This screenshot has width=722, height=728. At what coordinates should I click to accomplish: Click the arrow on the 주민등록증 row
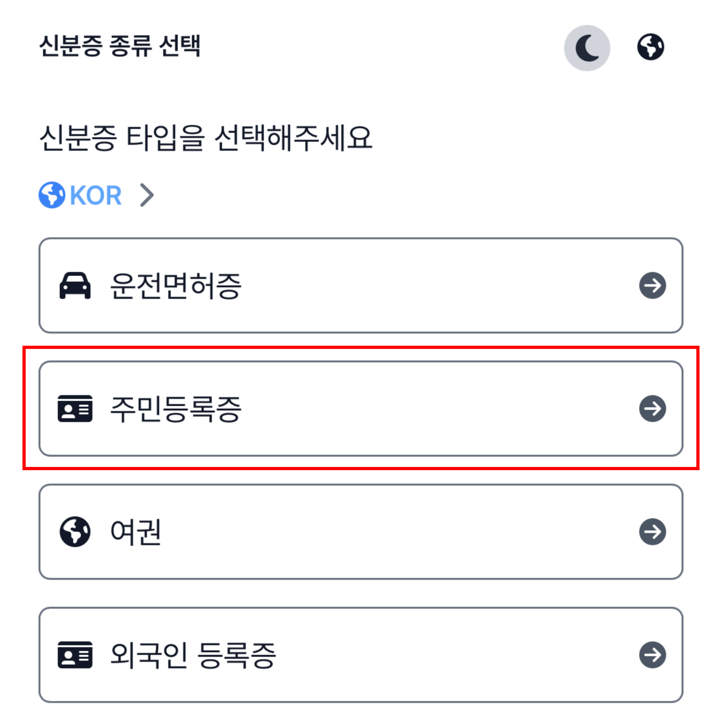pos(652,409)
